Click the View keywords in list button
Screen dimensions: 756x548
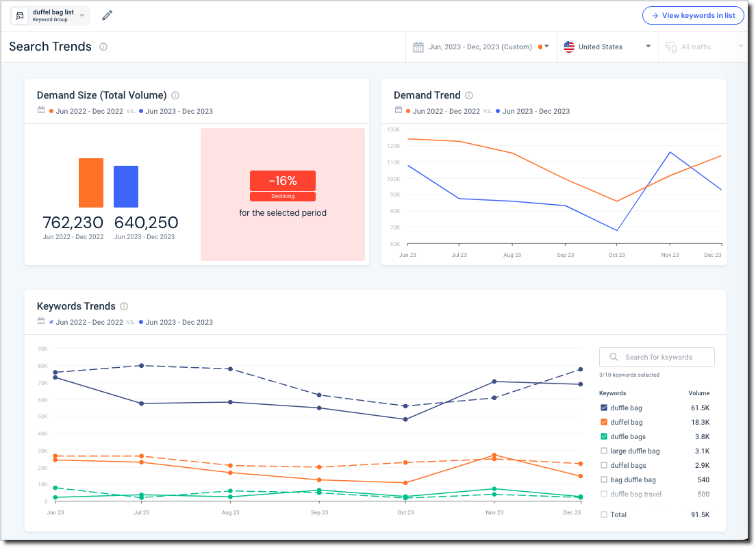693,15
